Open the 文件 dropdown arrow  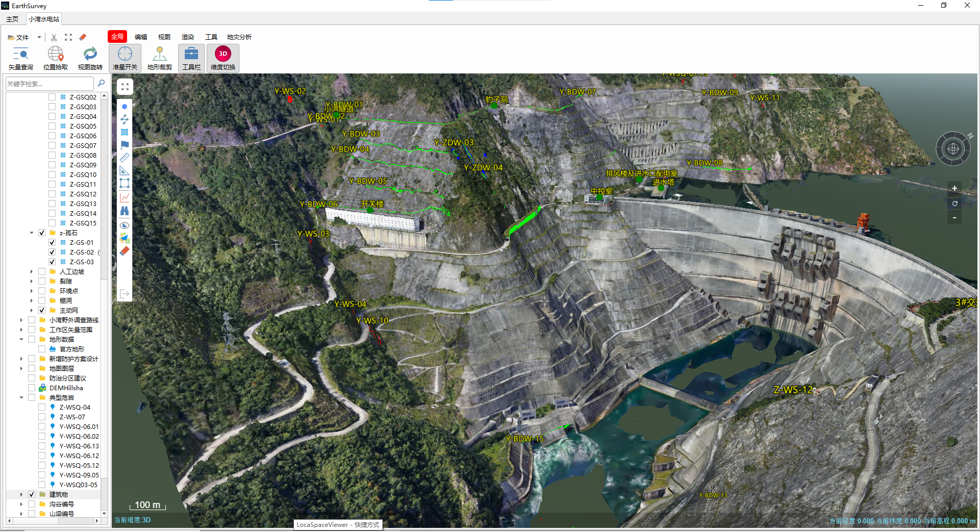(x=39, y=37)
